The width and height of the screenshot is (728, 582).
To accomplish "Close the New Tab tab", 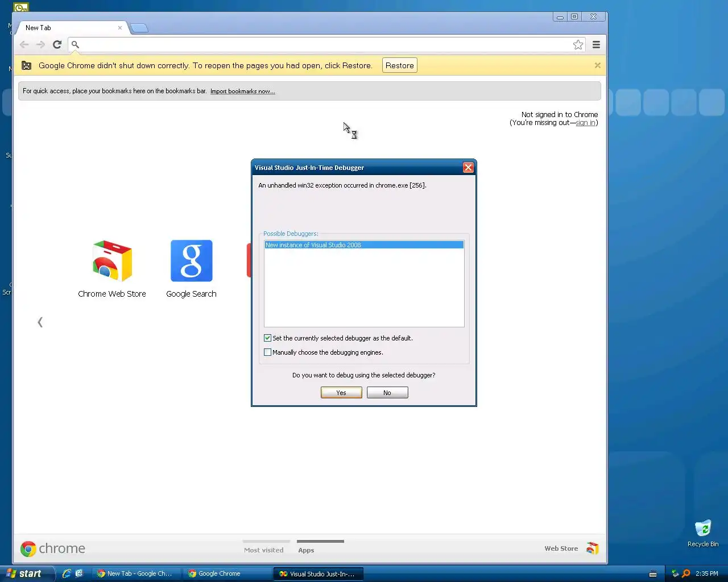I will (120, 27).
